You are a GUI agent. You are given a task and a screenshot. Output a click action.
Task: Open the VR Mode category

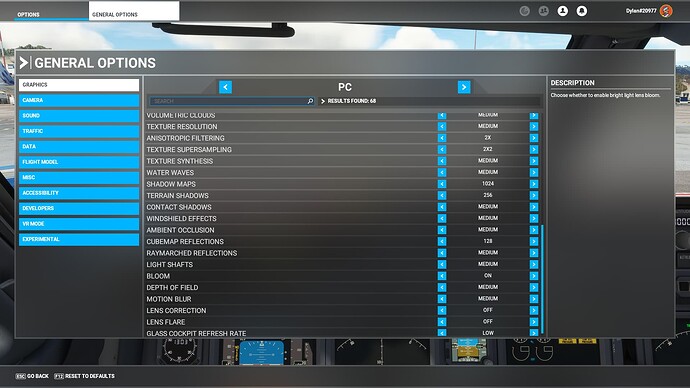[79, 224]
